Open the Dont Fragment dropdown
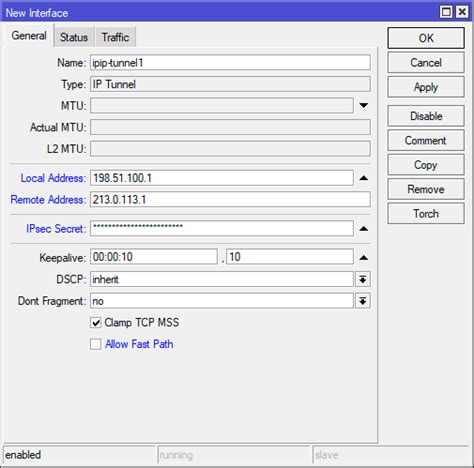This screenshot has height=468, width=474. point(363,301)
